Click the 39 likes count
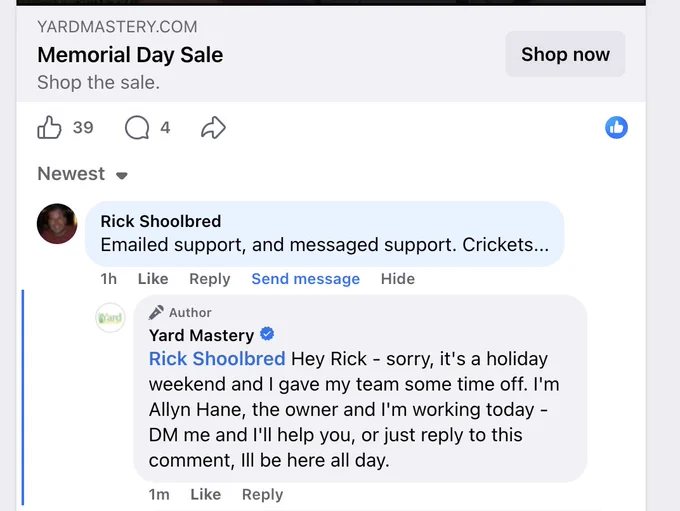The image size is (680, 511). coord(83,128)
